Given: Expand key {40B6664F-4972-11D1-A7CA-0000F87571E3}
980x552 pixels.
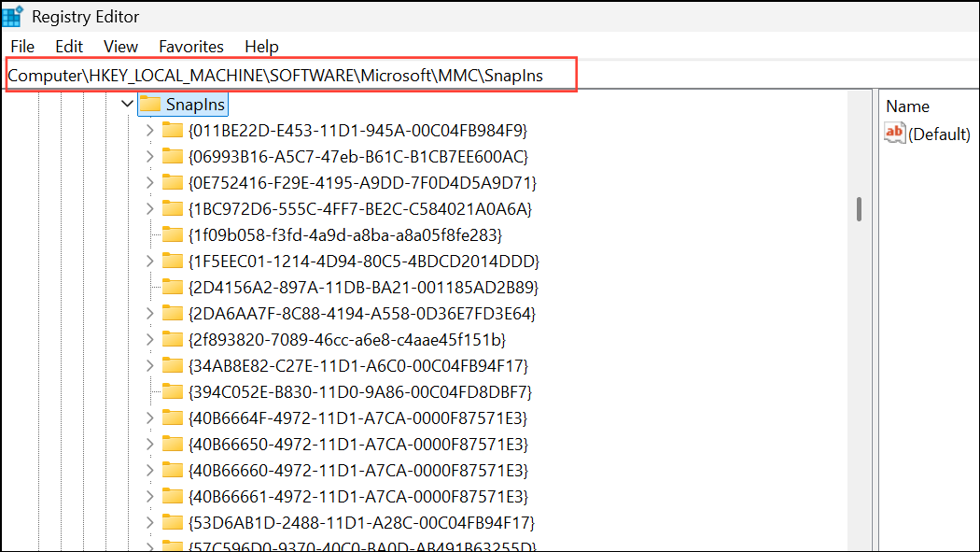Looking at the screenshot, I should pos(150,418).
